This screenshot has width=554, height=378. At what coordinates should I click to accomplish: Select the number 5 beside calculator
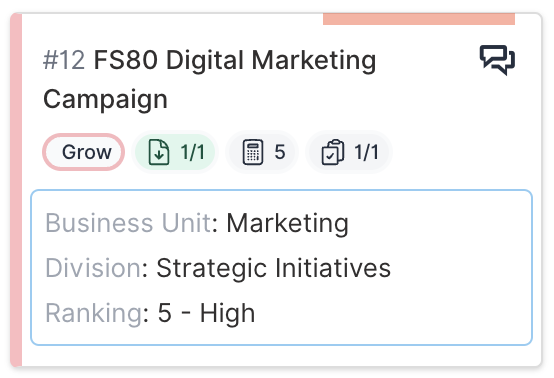click(280, 152)
